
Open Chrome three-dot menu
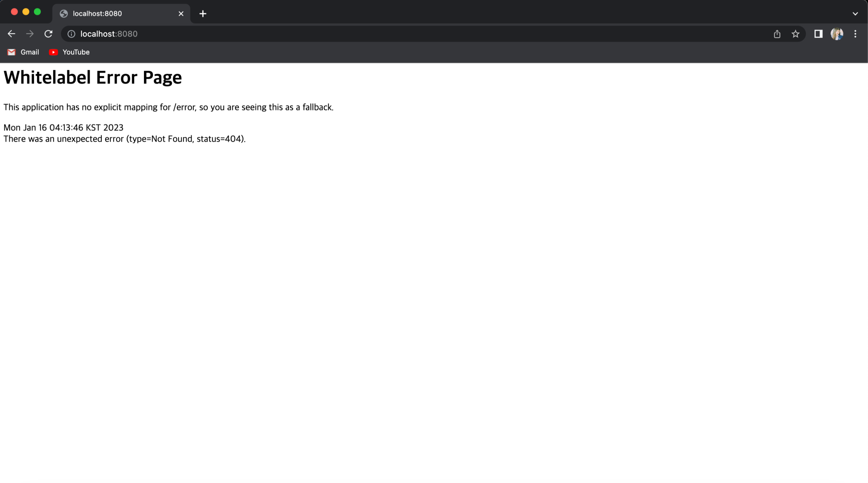(x=855, y=34)
